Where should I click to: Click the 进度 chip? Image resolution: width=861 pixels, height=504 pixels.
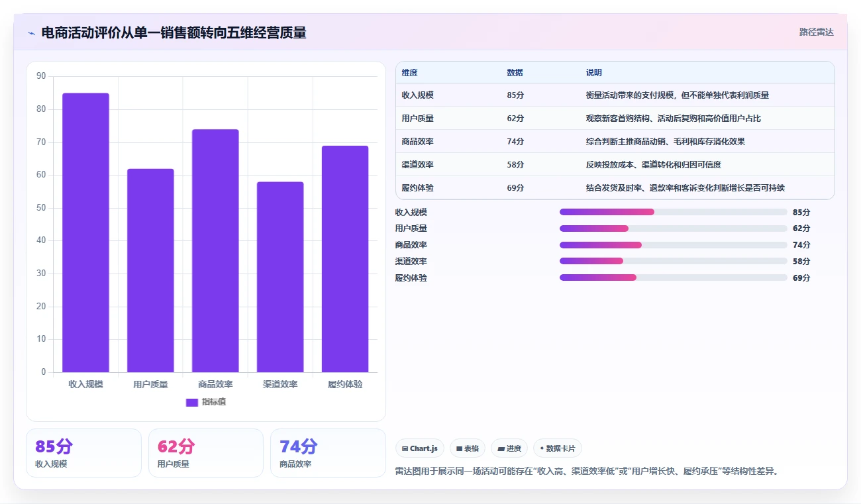509,448
